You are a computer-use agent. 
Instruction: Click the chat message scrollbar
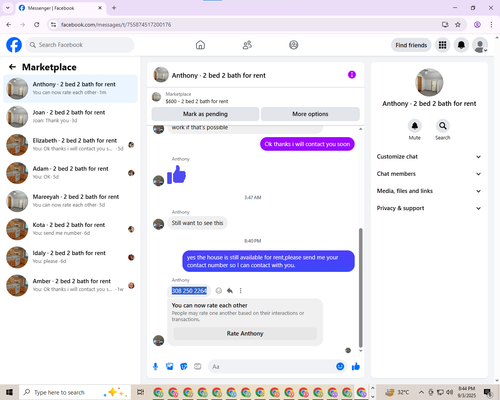coord(360,288)
